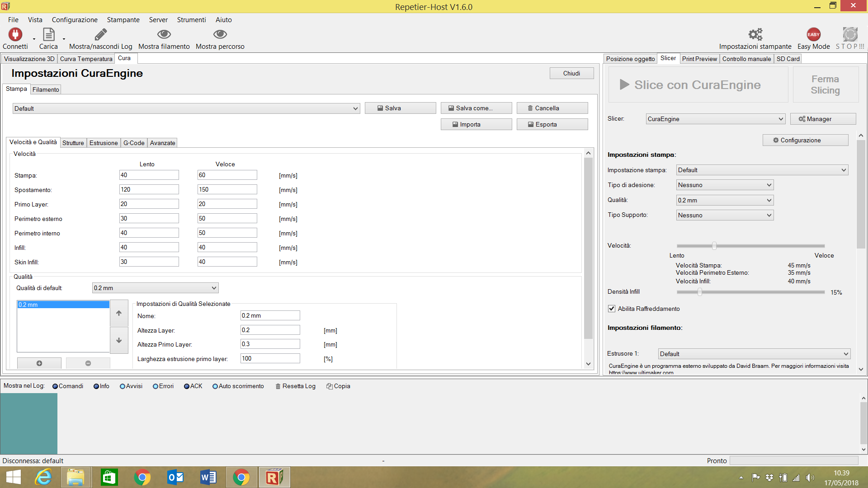Open Word from taskbar

click(x=208, y=477)
